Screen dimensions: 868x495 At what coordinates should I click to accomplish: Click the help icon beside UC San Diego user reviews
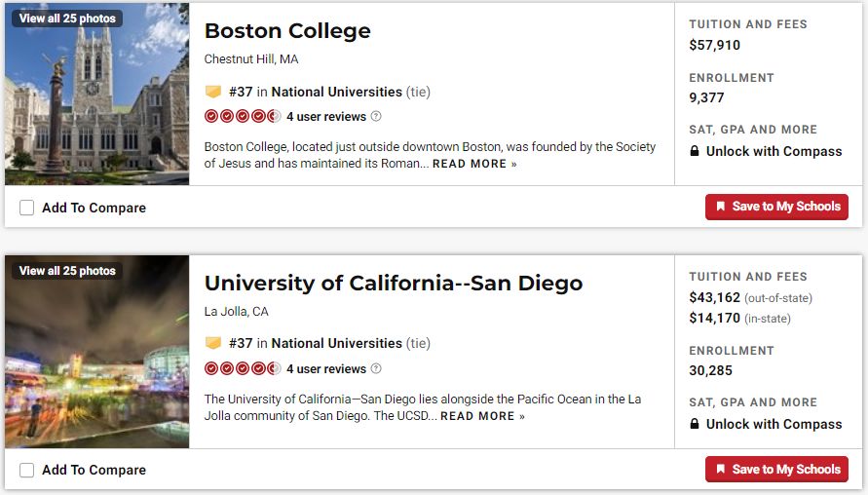376,369
